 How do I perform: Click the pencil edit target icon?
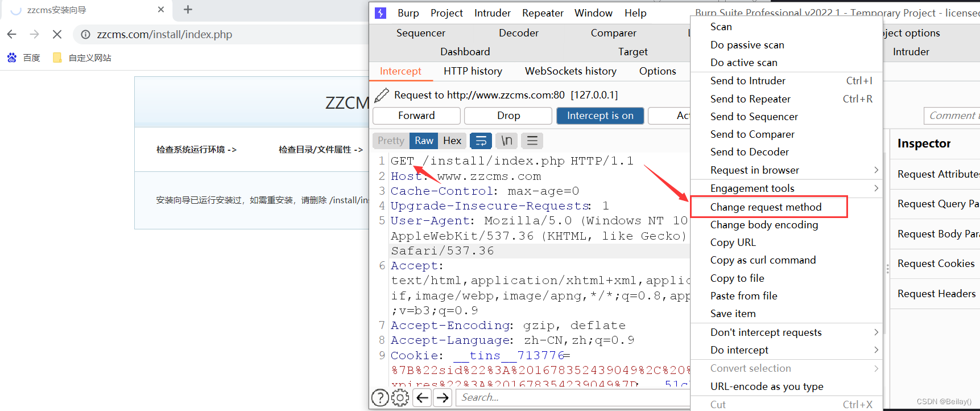click(x=382, y=94)
